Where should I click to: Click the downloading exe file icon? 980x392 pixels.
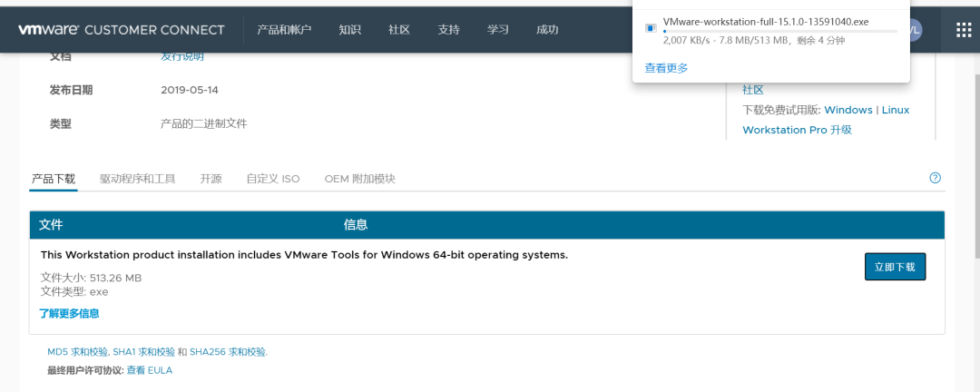(x=651, y=28)
